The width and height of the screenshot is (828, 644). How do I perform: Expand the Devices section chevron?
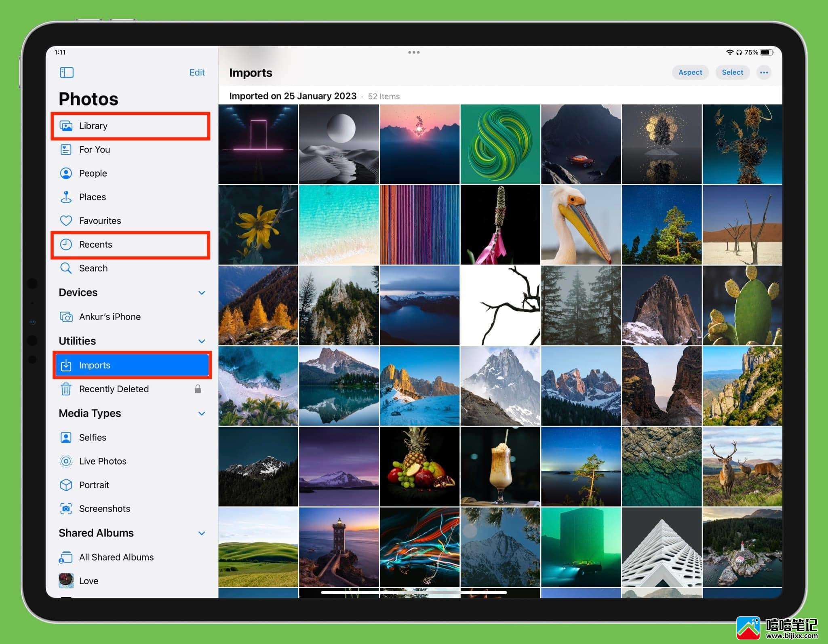coord(202,293)
